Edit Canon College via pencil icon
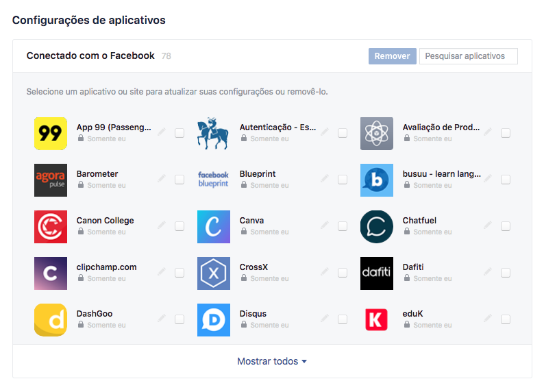The width and height of the screenshot is (544, 392). 162,225
